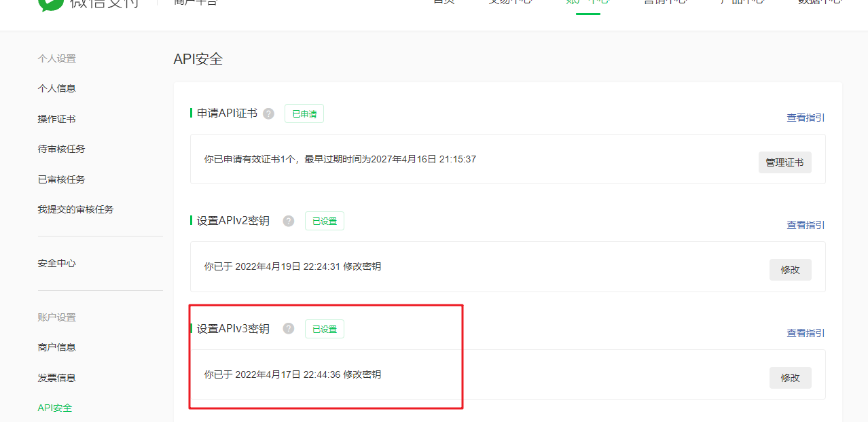Open 待审核任务 sidebar item

click(61, 149)
